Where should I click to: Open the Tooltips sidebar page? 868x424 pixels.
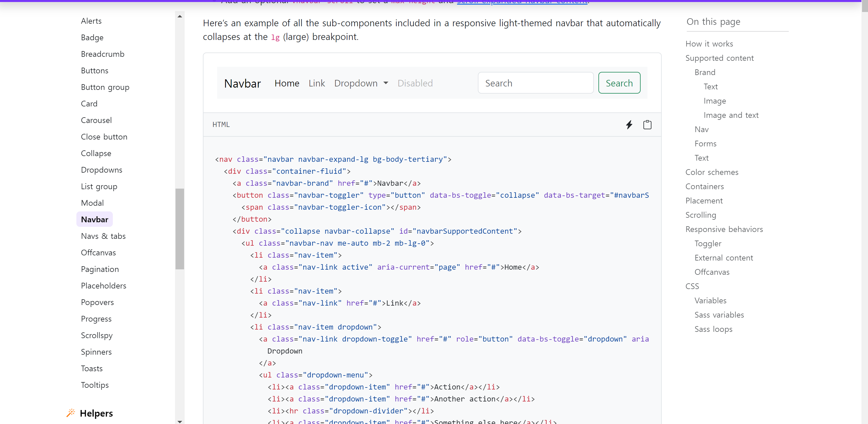tap(95, 385)
